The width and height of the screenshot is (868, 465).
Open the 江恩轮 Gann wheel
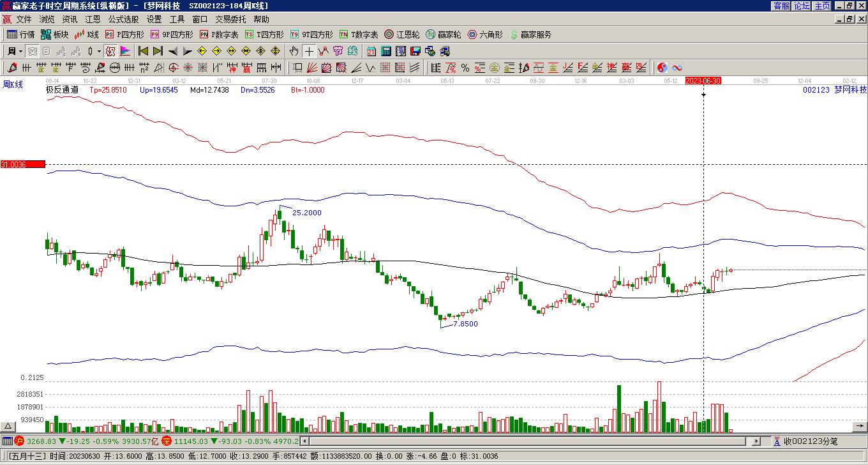(401, 34)
